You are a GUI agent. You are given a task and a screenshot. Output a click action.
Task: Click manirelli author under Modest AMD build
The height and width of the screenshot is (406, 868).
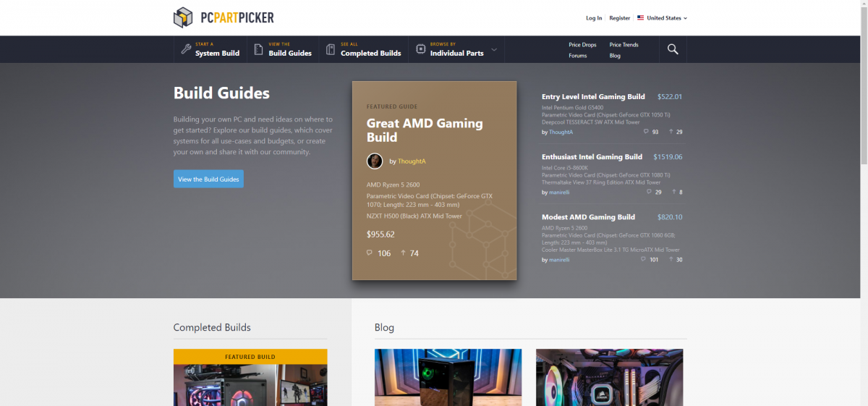(x=559, y=260)
